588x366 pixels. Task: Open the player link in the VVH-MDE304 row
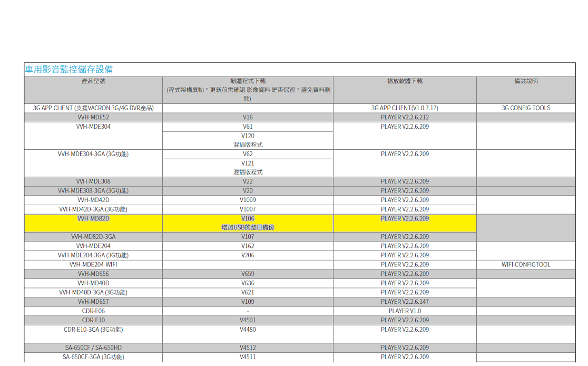(x=405, y=127)
